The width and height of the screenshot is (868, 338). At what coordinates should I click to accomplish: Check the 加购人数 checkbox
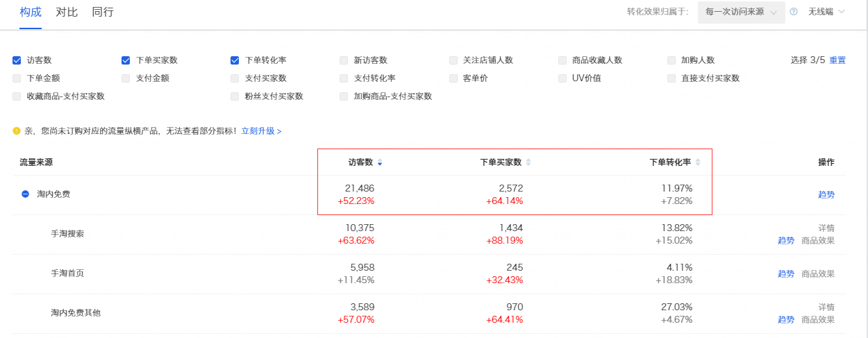671,60
